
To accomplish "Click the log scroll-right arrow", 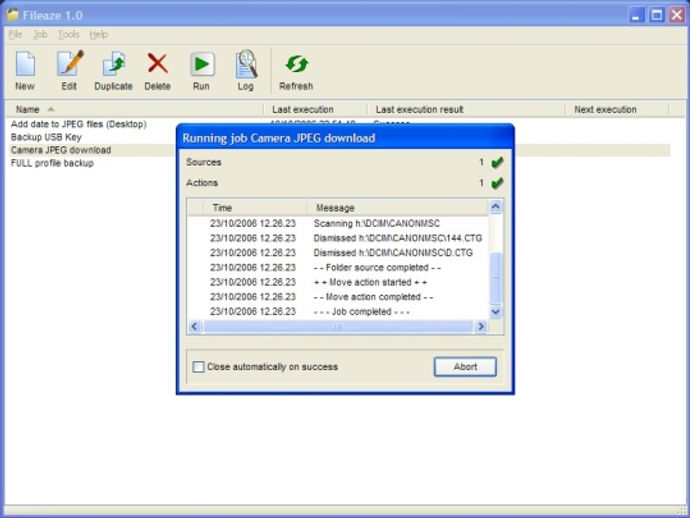I will (x=481, y=326).
